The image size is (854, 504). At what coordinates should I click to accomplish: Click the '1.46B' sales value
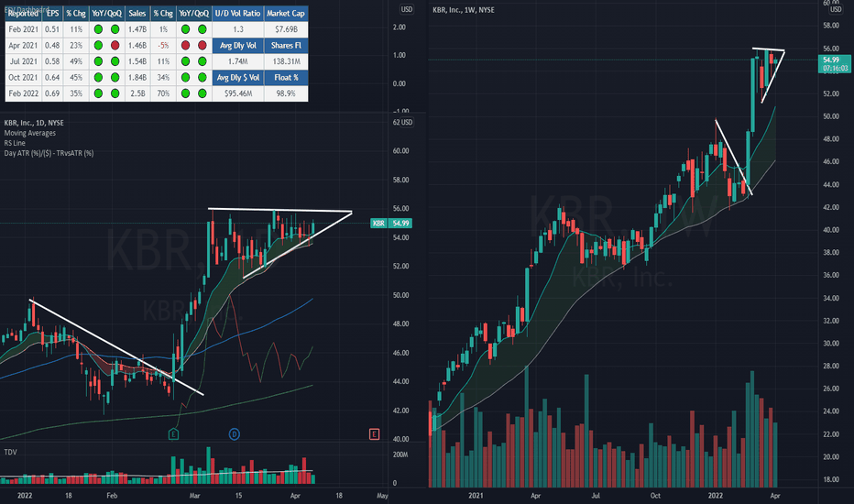(x=137, y=46)
